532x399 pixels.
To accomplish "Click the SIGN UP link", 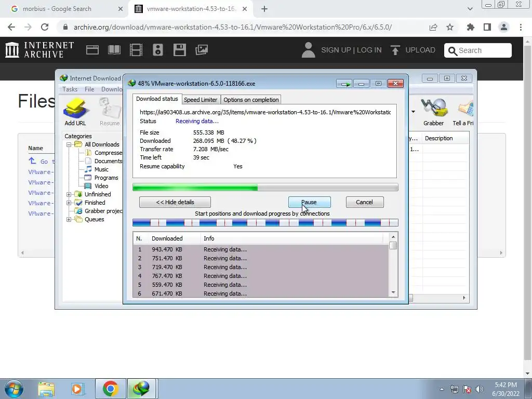I will 336,50.
